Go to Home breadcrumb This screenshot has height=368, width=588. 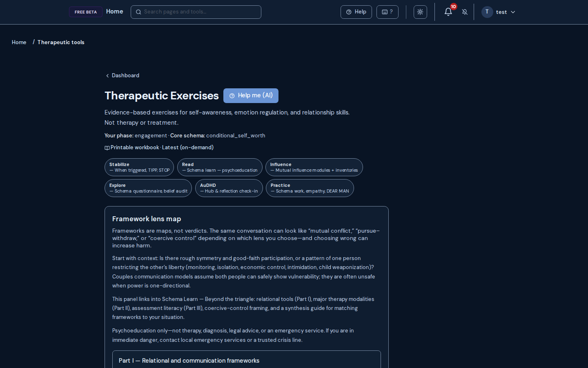tap(19, 42)
